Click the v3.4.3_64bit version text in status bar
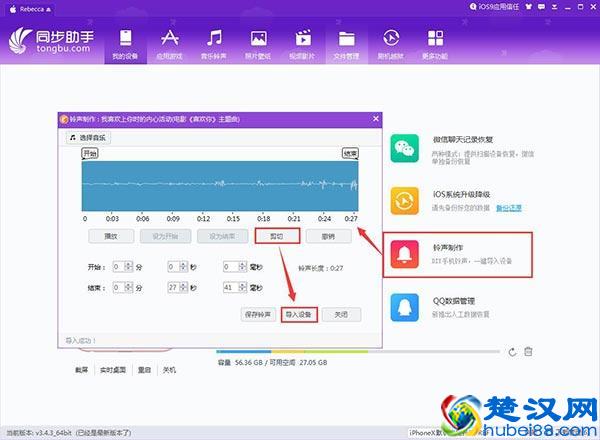The image size is (600, 440). [53, 433]
